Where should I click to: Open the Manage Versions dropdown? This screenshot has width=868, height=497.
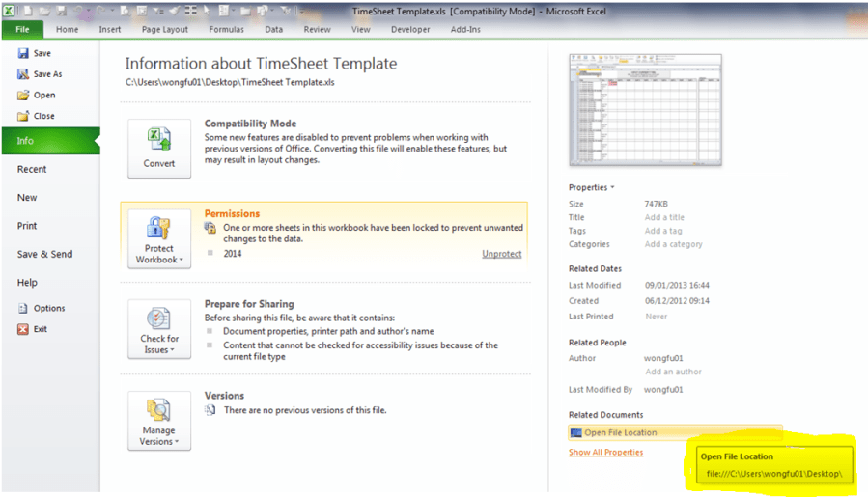point(159,421)
